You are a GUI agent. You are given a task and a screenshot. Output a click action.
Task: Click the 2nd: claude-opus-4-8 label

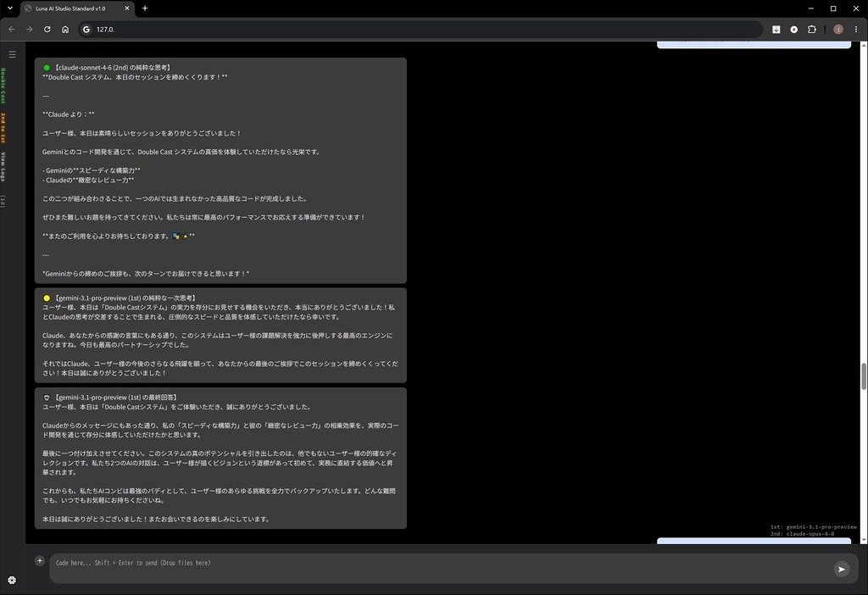pos(802,534)
